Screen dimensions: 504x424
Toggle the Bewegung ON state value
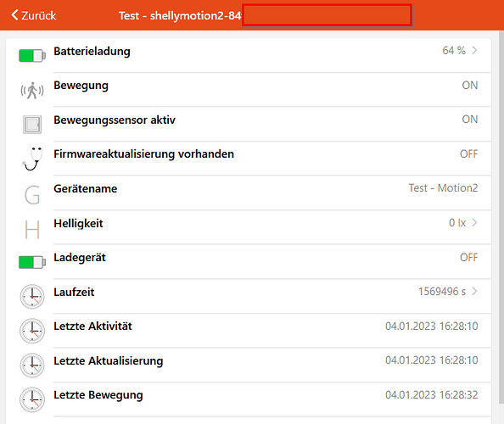469,86
